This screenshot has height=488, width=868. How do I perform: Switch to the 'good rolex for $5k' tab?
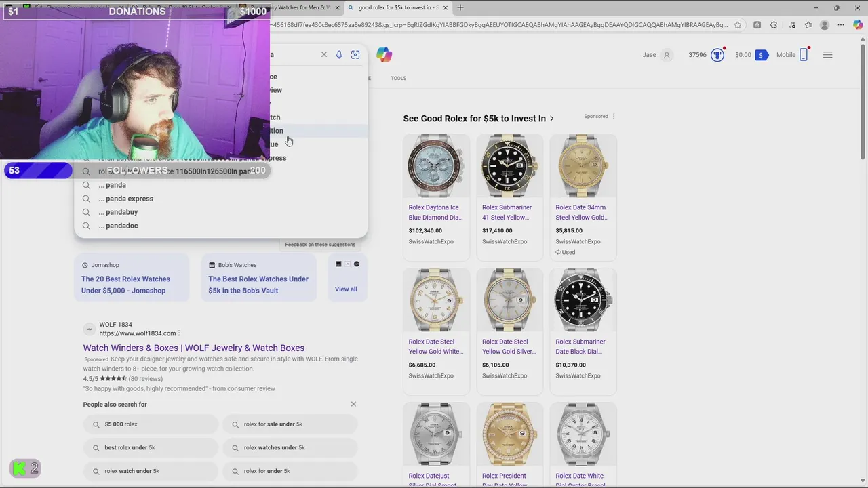pyautogui.click(x=398, y=7)
